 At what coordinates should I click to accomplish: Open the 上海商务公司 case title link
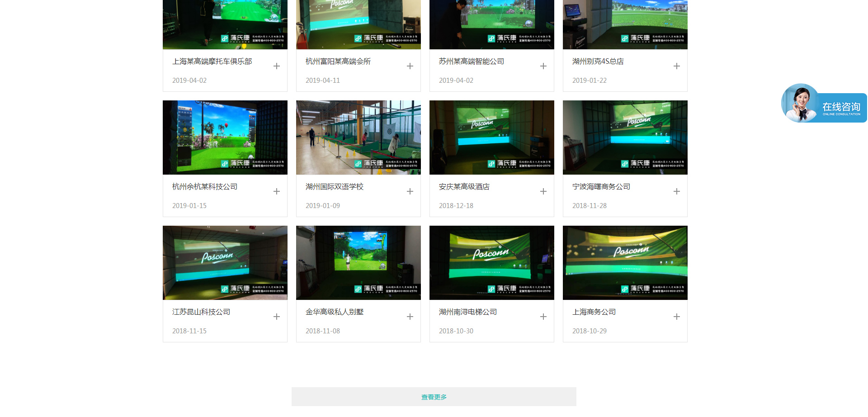[x=594, y=312]
